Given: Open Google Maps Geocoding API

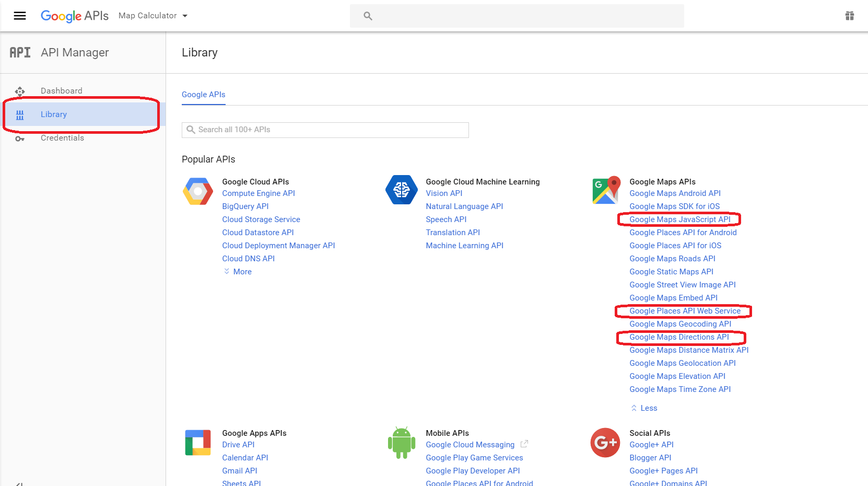Looking at the screenshot, I should point(681,324).
